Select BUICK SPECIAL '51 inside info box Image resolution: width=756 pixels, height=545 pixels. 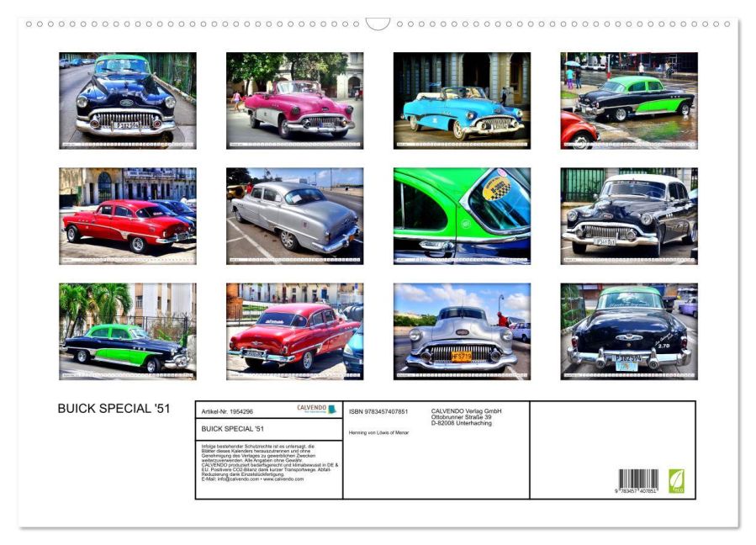pyautogui.click(x=232, y=429)
